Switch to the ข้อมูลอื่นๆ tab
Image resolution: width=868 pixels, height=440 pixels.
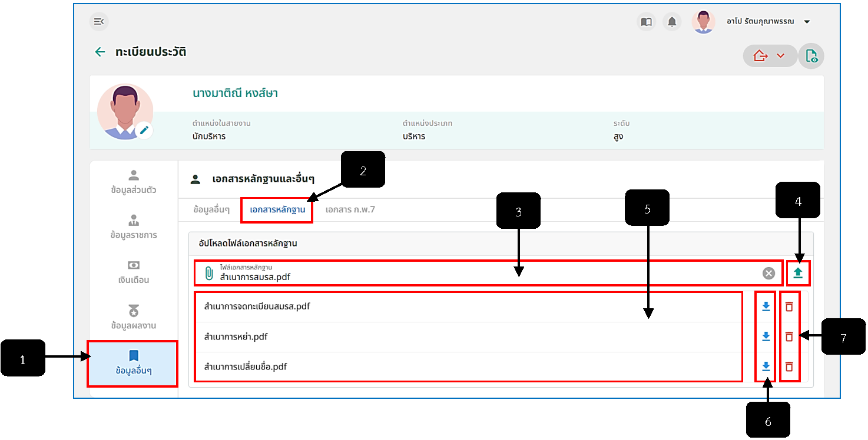click(211, 209)
